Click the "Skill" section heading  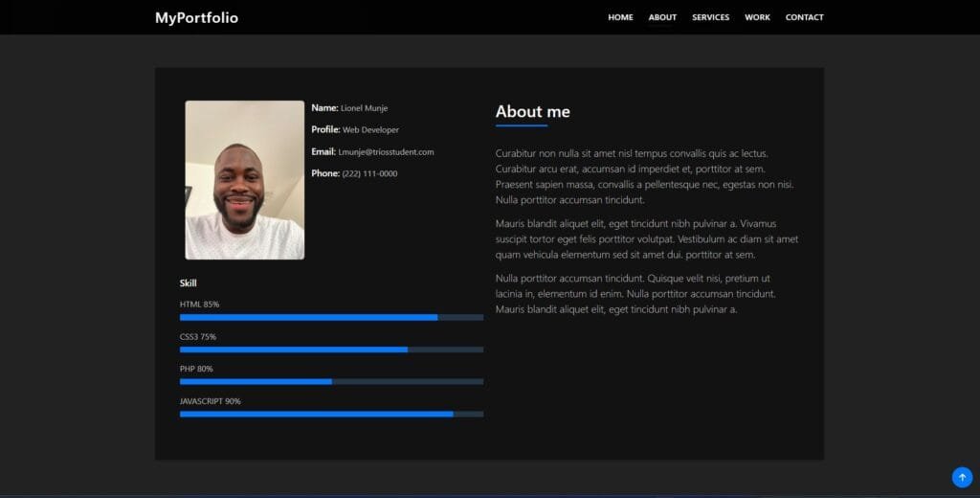point(188,283)
